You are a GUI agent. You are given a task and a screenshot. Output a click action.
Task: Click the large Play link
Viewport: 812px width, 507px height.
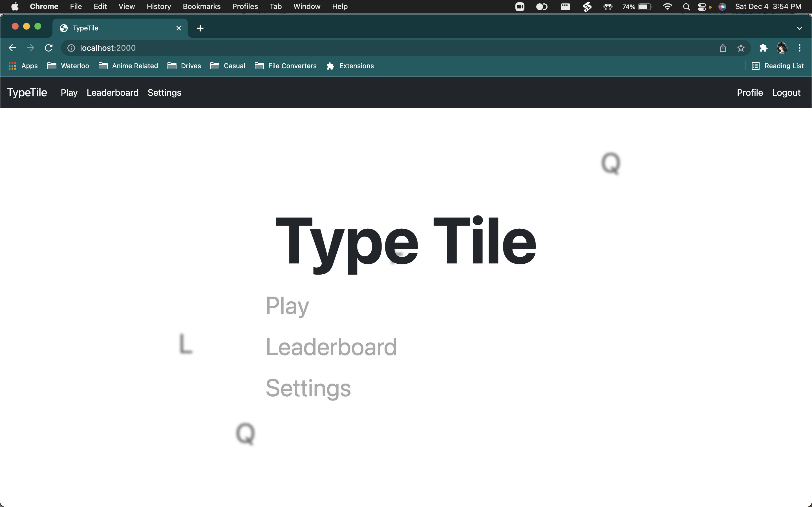coord(287,306)
